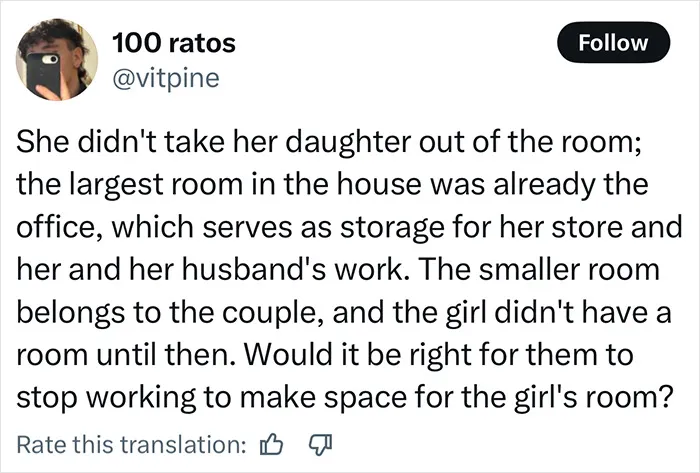The height and width of the screenshot is (473, 700).
Task: Click the phrase "room until then"
Action: click(126, 354)
